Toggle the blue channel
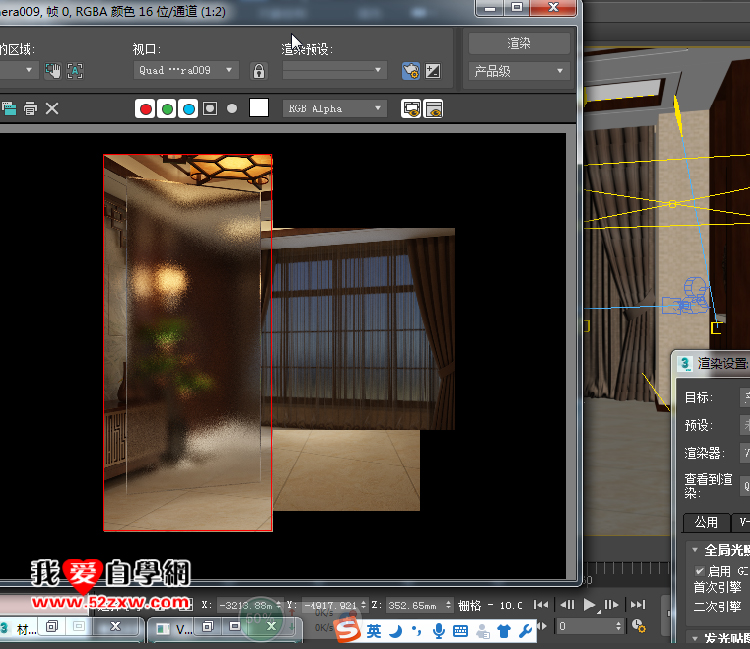This screenshot has height=649, width=750. pos(188,109)
